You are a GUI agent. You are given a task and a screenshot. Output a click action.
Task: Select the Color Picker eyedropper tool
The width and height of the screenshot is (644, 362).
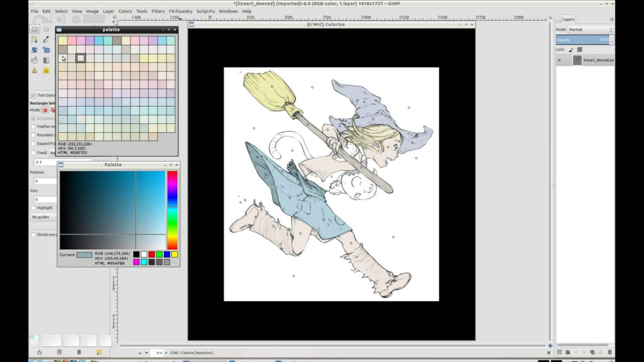[x=46, y=39]
